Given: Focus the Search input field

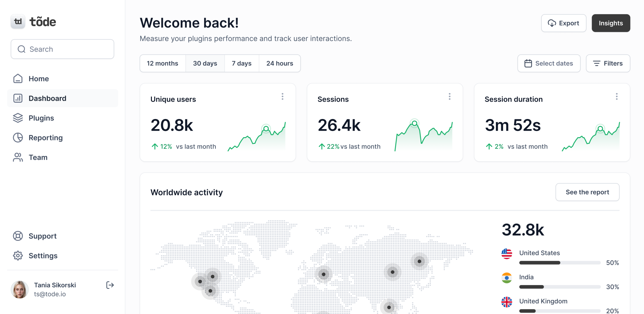Looking at the screenshot, I should (63, 49).
